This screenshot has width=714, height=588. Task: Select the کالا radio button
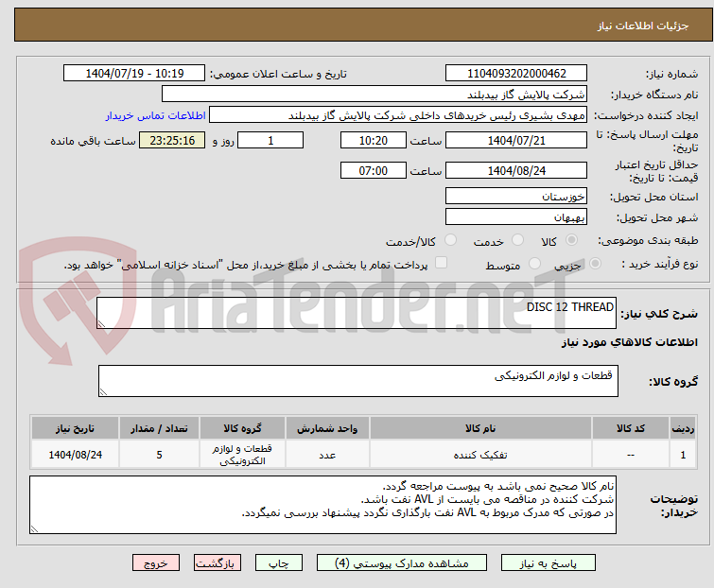point(571,240)
